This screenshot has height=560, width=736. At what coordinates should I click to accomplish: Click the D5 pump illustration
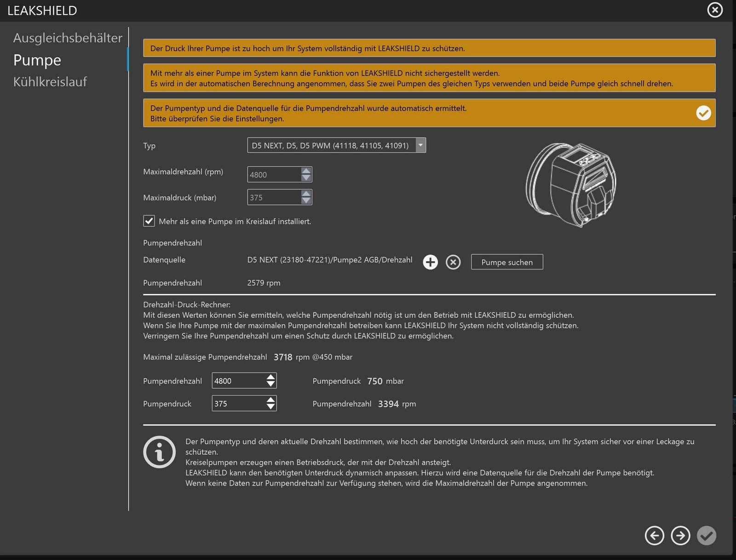point(571,185)
